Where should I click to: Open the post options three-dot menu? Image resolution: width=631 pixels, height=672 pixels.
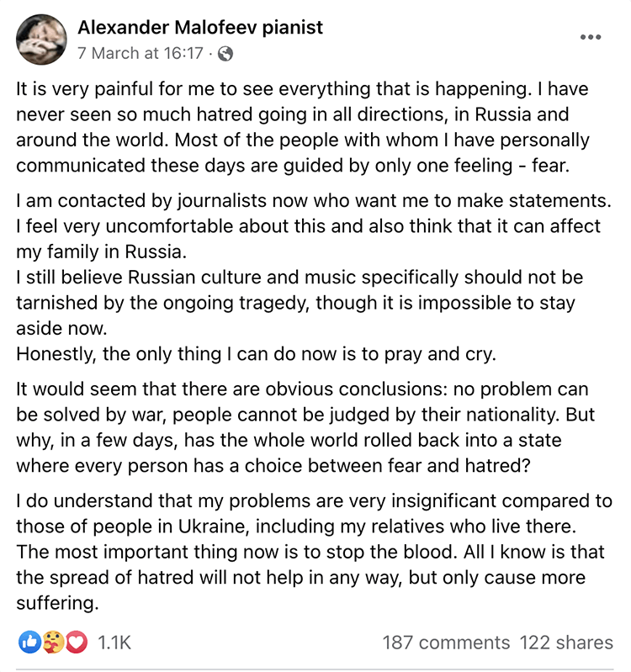[591, 38]
